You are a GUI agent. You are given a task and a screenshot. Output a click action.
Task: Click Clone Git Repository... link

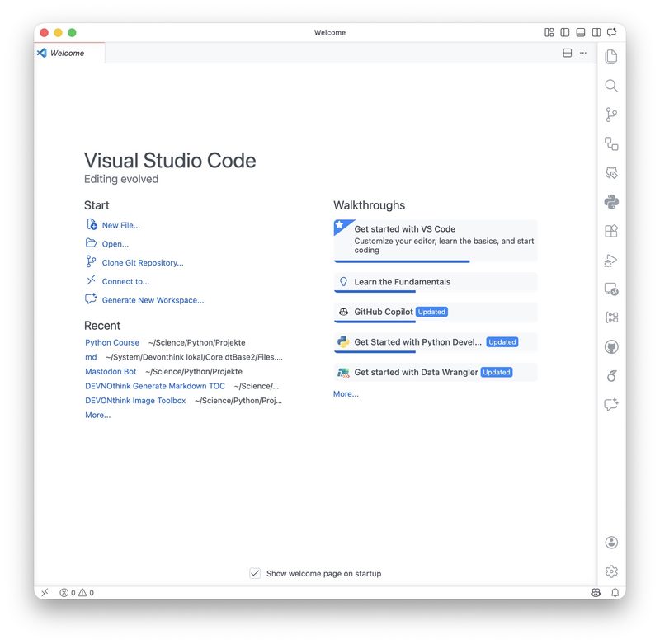click(143, 263)
